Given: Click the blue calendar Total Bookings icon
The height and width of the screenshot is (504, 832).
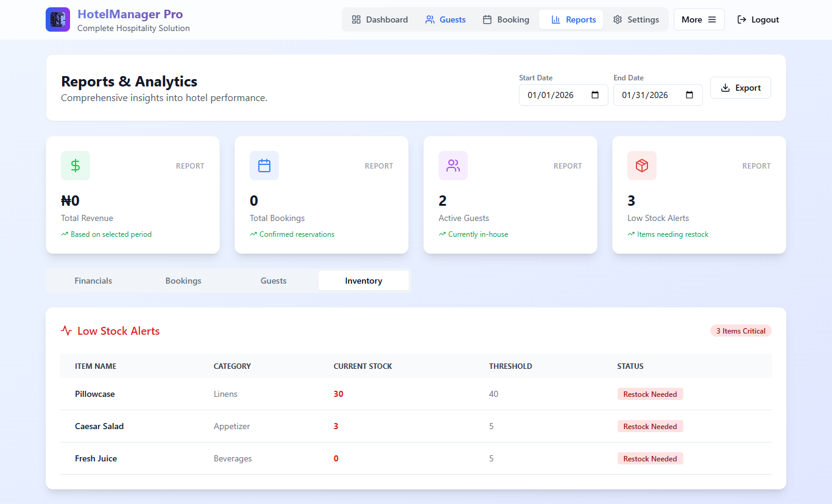Looking at the screenshot, I should coord(264,166).
